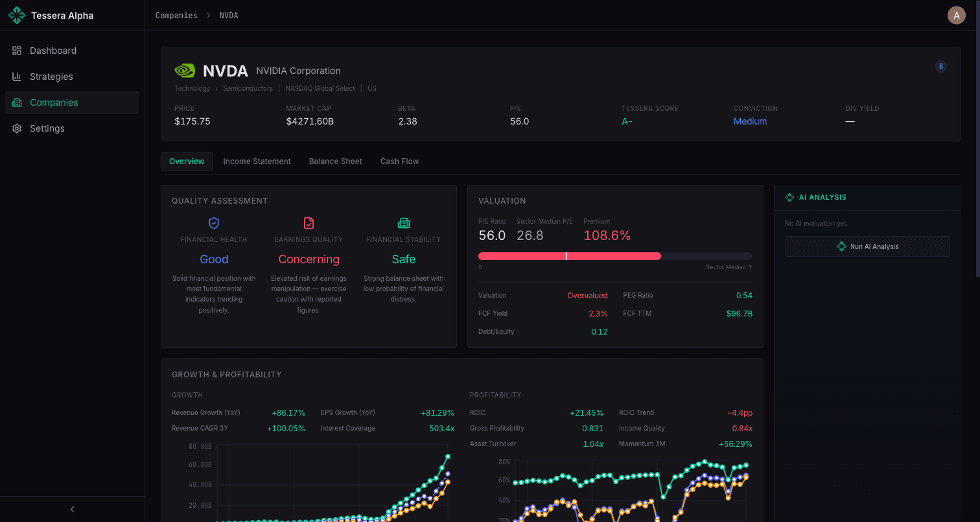980x522 pixels.
Task: Open Settings via the gear icon
Action: point(16,128)
